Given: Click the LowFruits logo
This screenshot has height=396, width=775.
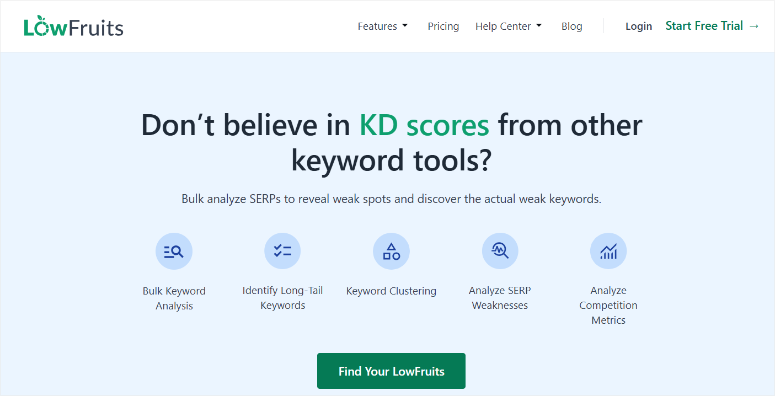Looking at the screenshot, I should tap(73, 27).
